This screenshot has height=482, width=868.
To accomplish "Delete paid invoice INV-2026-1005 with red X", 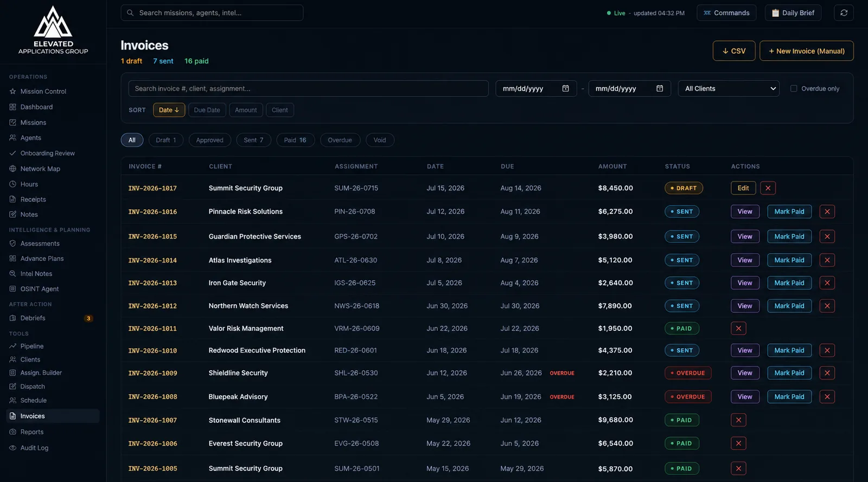I will pyautogui.click(x=738, y=468).
